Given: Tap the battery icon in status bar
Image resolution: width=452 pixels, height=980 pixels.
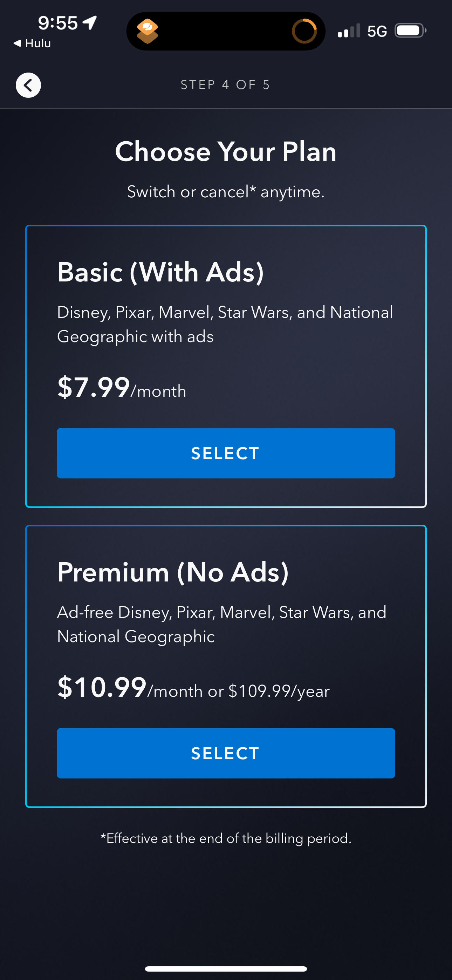Looking at the screenshot, I should [x=410, y=30].
